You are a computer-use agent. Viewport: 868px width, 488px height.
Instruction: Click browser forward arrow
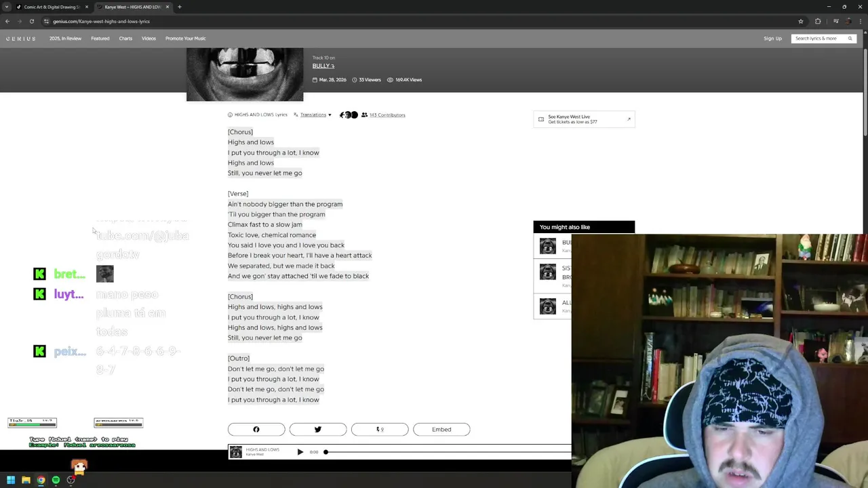point(20,21)
